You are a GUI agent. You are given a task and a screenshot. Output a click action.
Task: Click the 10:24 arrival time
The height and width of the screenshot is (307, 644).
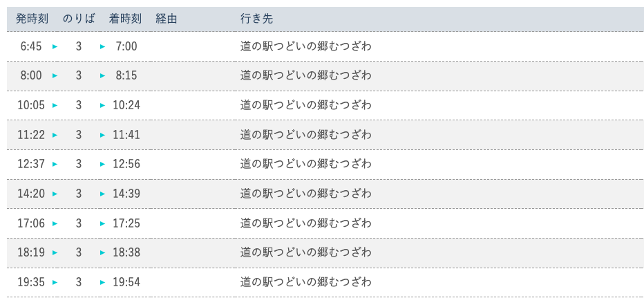click(126, 106)
